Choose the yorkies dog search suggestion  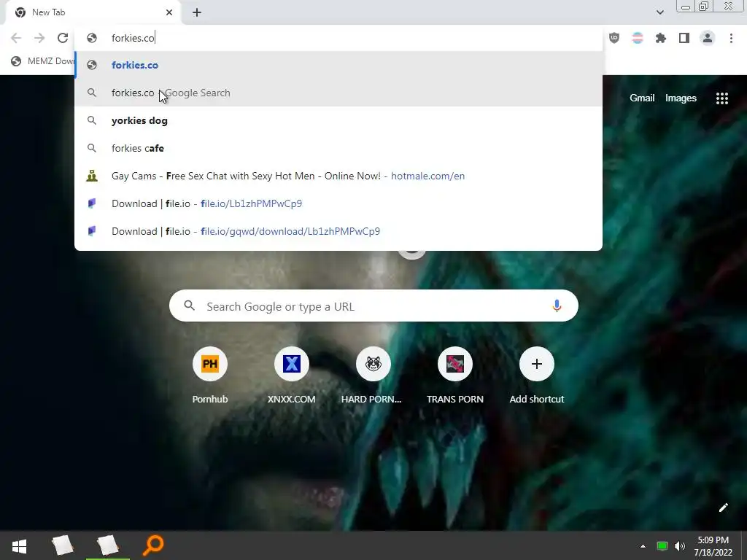pyautogui.click(x=338, y=120)
